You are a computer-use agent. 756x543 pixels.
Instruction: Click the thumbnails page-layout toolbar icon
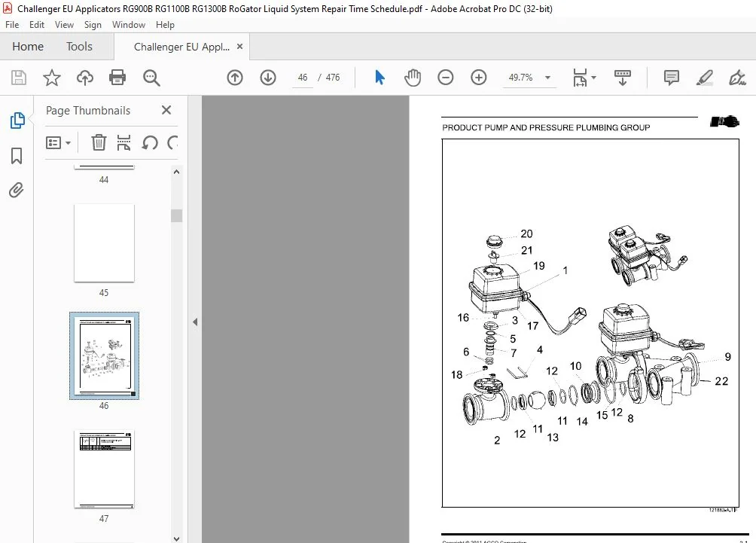[x=124, y=143]
